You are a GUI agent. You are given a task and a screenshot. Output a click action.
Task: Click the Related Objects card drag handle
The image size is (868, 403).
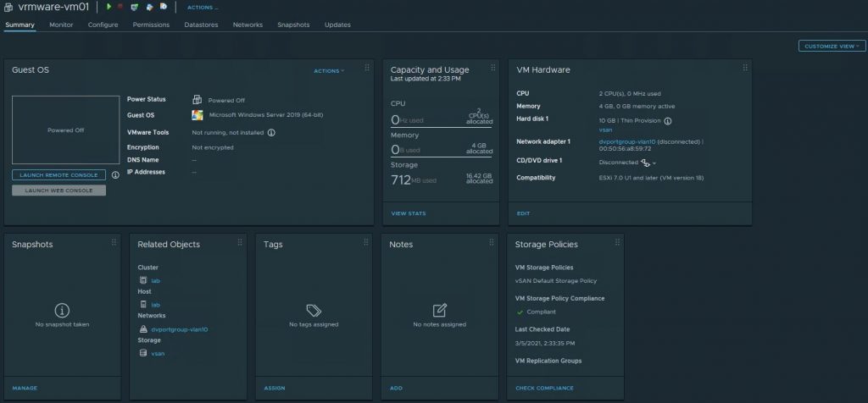[240, 242]
